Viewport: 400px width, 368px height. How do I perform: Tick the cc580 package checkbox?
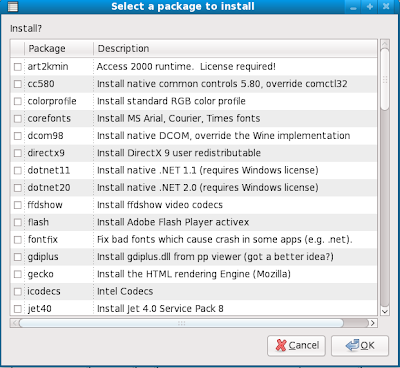(18, 84)
